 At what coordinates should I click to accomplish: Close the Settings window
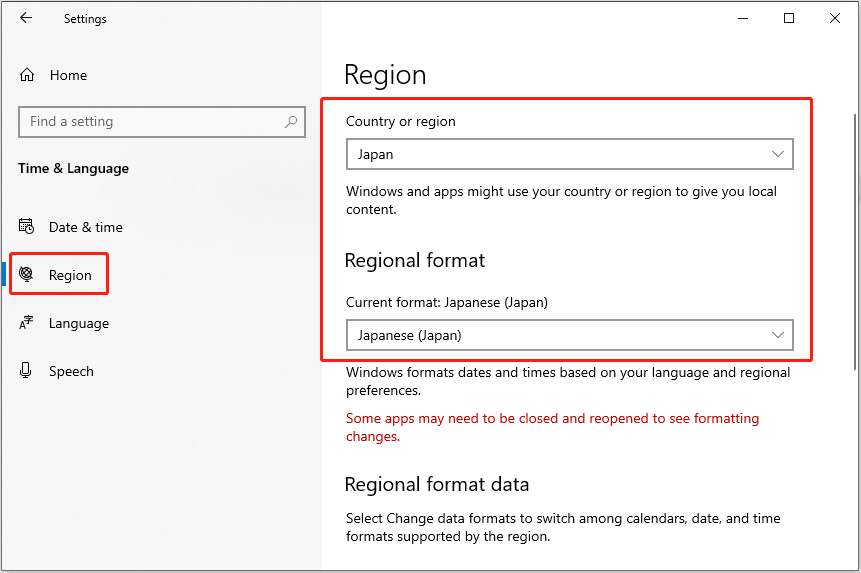tap(835, 18)
